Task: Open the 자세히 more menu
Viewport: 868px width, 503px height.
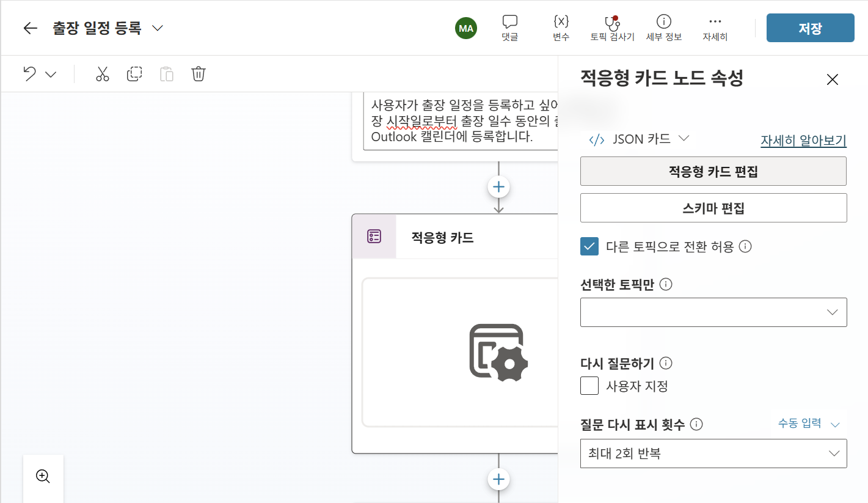Action: coord(715,28)
